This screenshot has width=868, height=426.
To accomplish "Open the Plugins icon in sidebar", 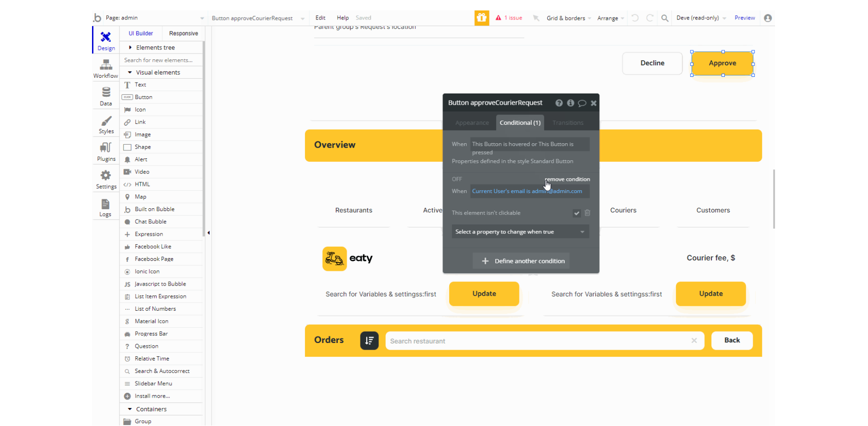I will click(x=106, y=148).
